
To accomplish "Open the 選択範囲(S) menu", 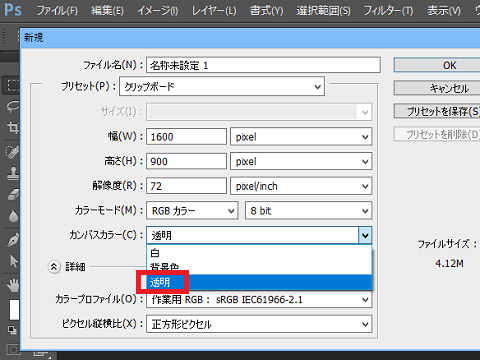I will 323,11.
